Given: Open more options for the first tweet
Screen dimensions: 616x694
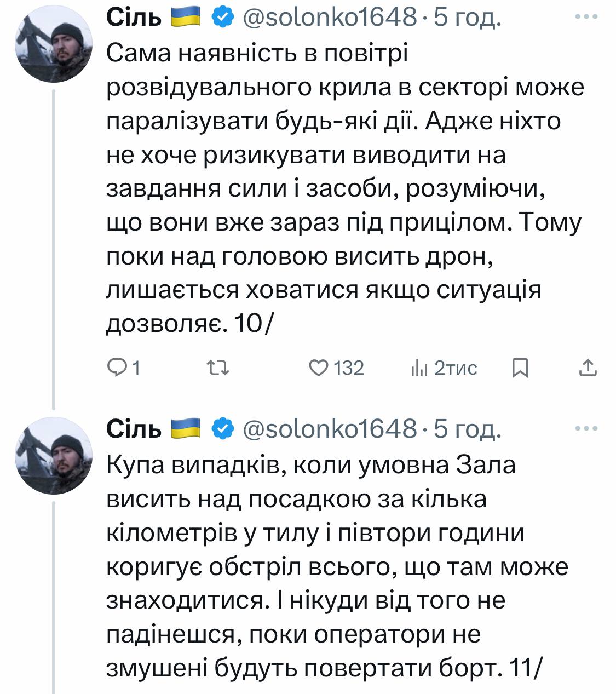Looking at the screenshot, I should point(586,18).
